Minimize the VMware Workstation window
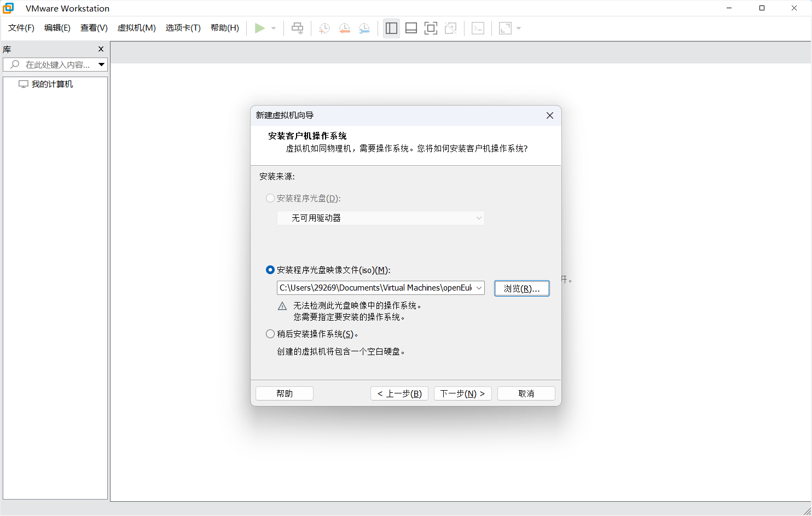Screen dimensions: 812x516 [x=729, y=8]
